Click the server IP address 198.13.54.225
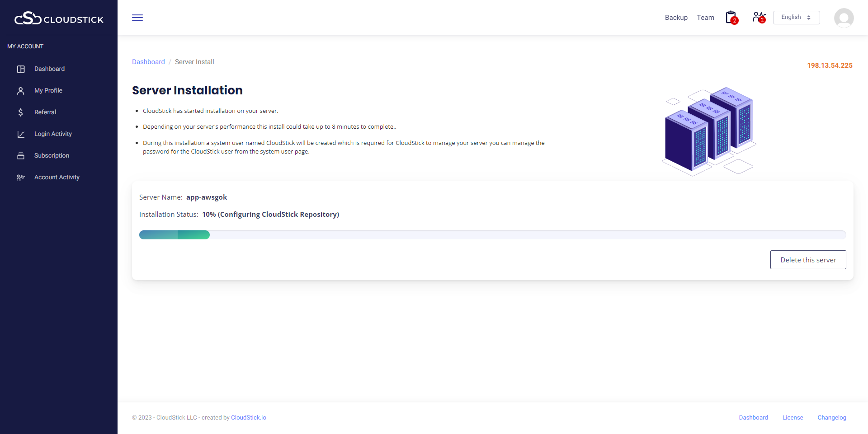This screenshot has height=434, width=868. click(830, 65)
